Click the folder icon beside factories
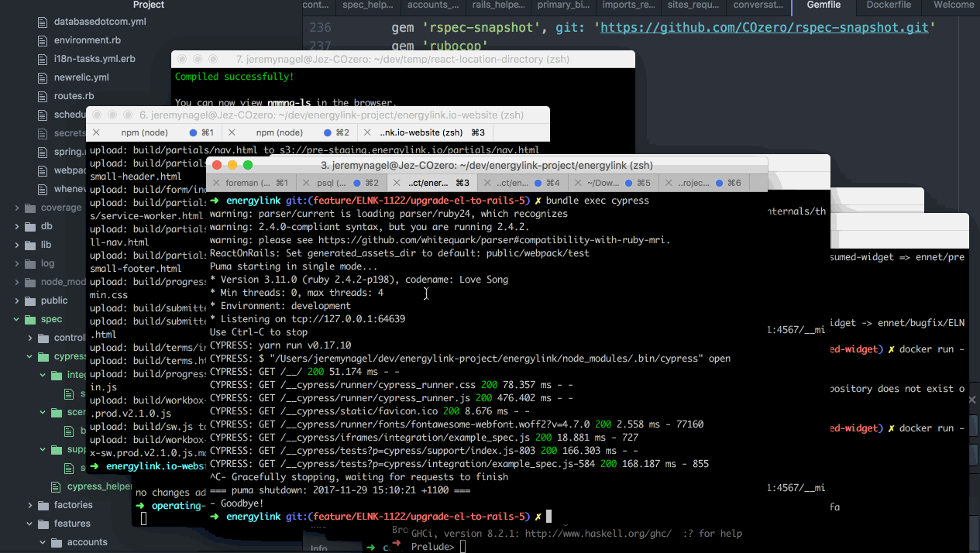This screenshot has width=980, height=553. pos(44,505)
